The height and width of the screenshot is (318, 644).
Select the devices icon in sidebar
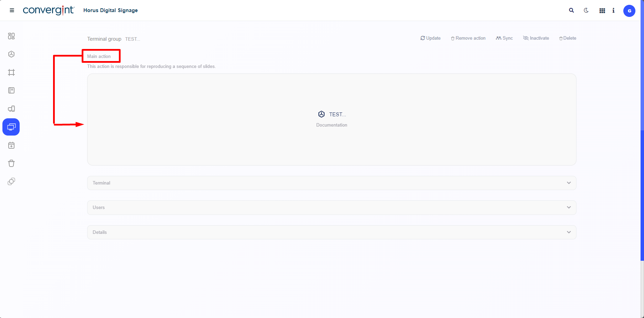click(x=11, y=109)
